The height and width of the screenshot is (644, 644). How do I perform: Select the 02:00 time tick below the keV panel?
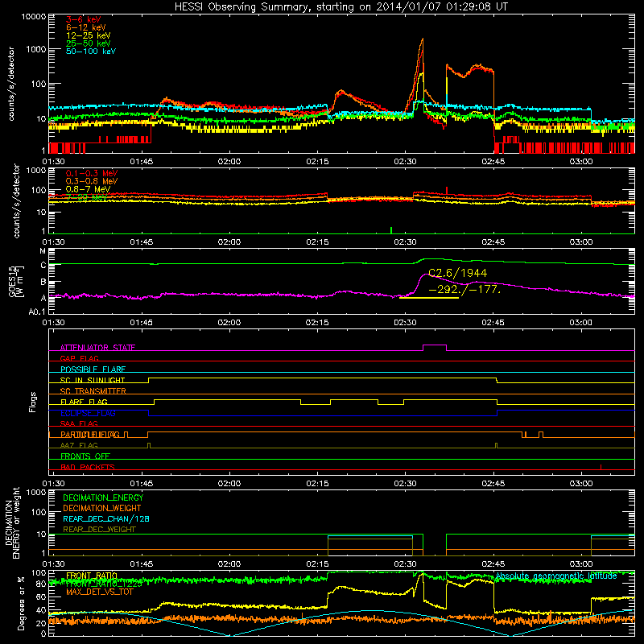pyautogui.click(x=229, y=162)
